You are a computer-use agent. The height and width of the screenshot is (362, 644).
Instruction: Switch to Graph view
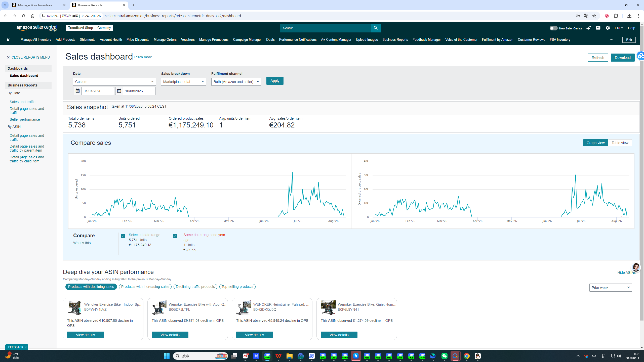point(595,143)
